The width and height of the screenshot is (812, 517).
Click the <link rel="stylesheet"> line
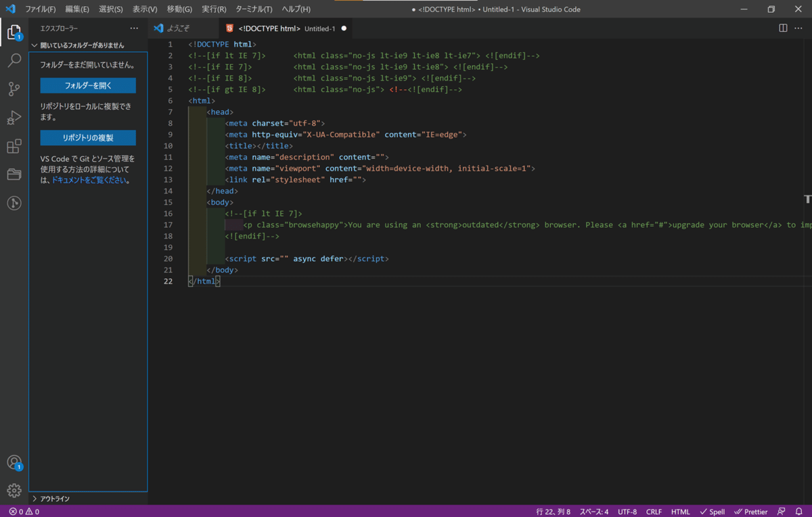296,179
